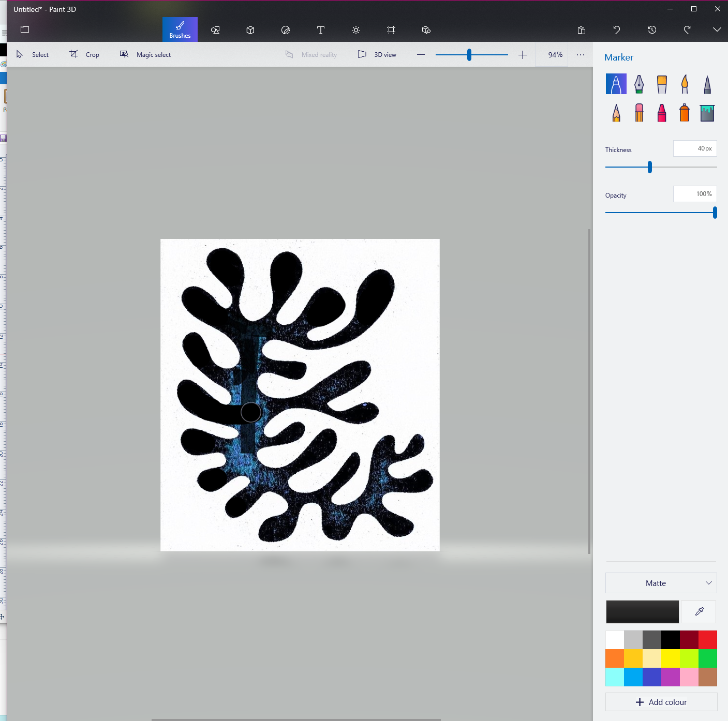
Task: Toggle 3D view
Action: click(377, 54)
